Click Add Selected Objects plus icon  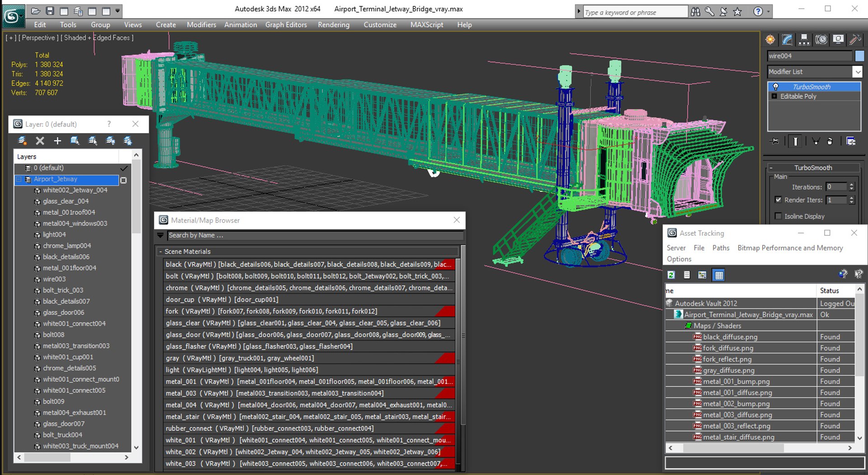(57, 141)
